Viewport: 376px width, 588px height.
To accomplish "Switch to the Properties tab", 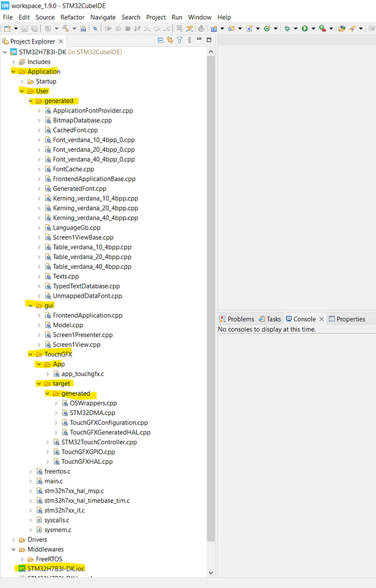I will 347,319.
